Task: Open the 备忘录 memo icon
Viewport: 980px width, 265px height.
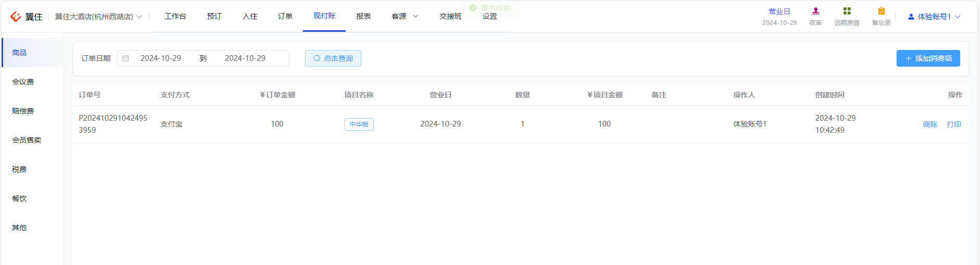Action: 881,11
